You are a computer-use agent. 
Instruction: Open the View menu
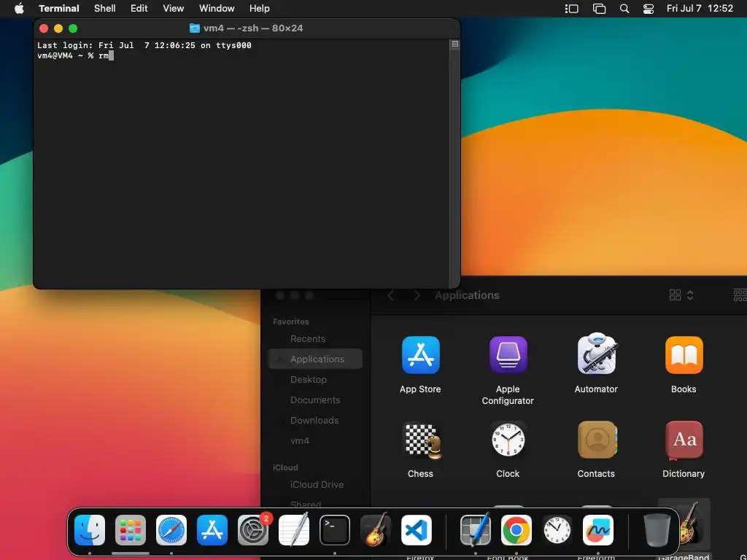(174, 9)
